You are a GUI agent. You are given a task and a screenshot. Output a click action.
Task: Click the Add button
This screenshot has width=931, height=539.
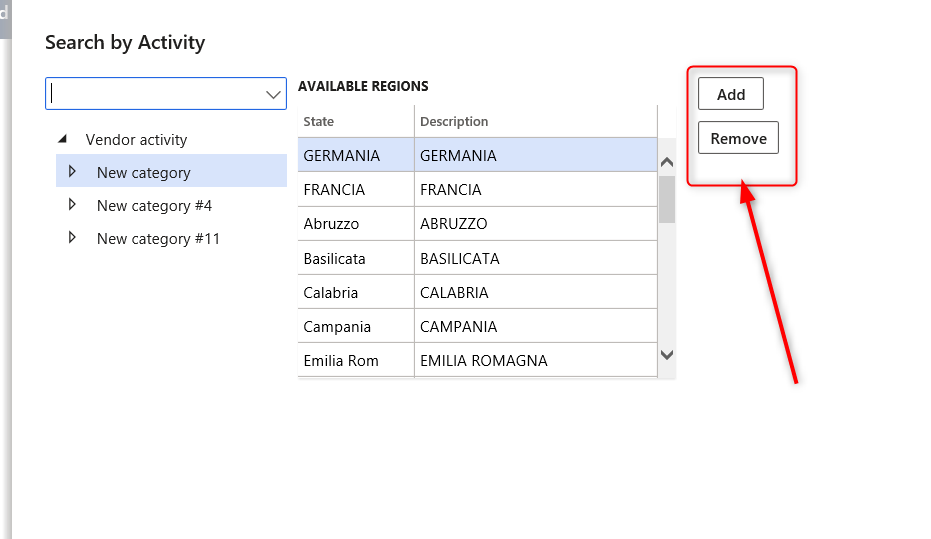point(730,94)
